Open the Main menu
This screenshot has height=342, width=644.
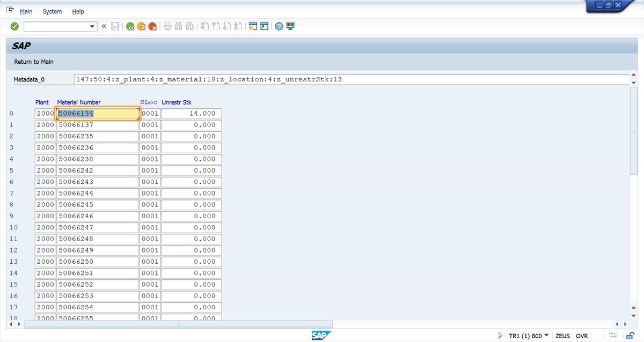point(26,11)
